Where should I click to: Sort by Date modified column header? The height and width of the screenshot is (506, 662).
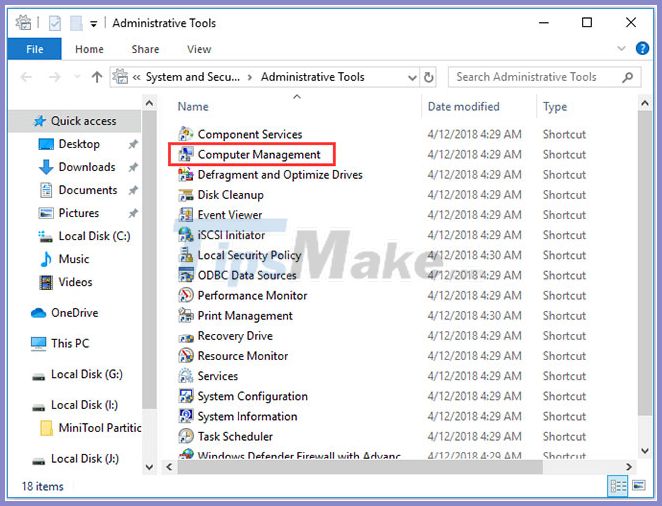[464, 106]
